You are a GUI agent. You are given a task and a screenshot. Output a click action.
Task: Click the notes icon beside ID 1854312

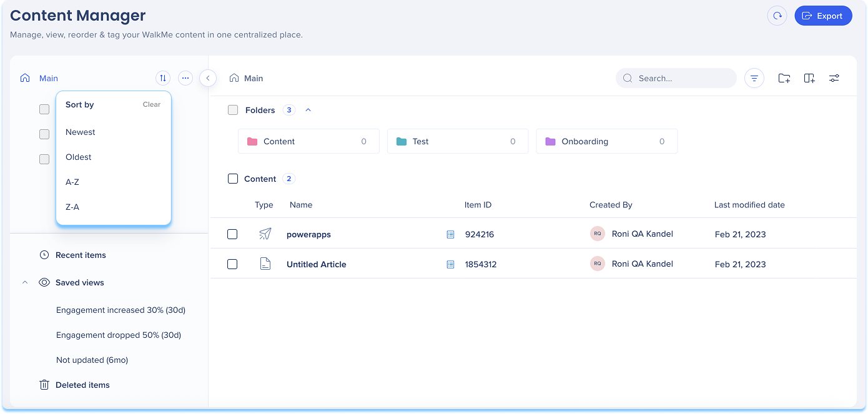point(450,264)
